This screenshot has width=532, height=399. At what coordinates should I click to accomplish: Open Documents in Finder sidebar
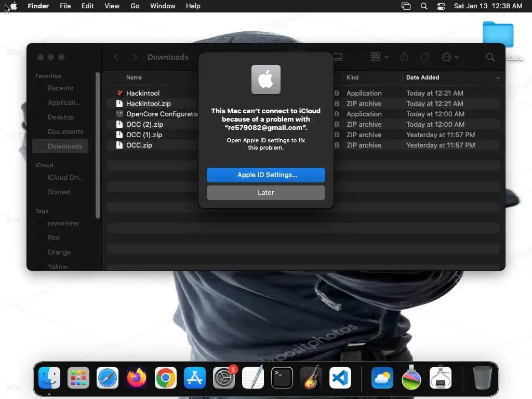(60, 131)
